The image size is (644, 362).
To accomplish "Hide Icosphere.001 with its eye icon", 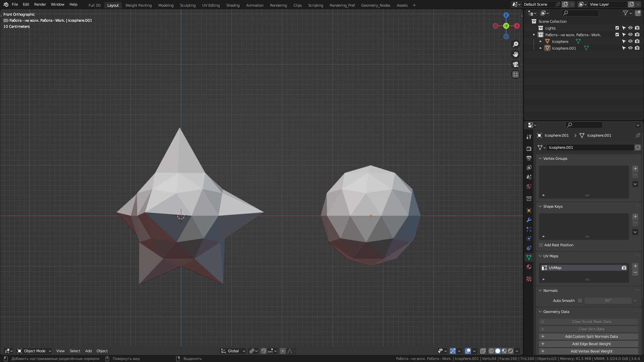I will coord(630,48).
